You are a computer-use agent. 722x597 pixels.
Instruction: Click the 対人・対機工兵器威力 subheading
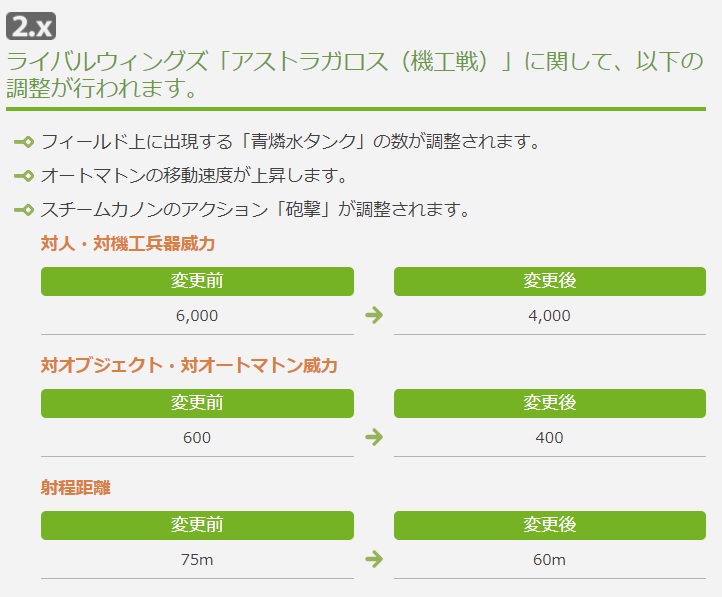(x=128, y=243)
